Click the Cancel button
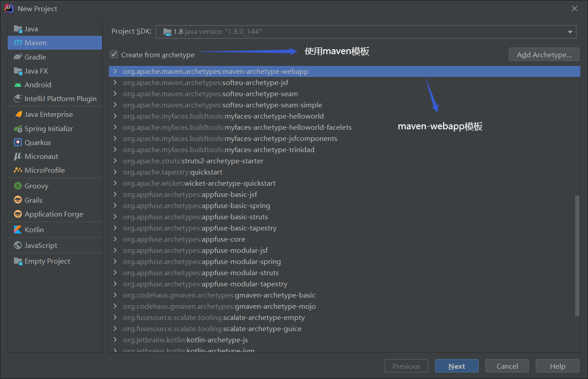The image size is (588, 379). [x=507, y=366]
